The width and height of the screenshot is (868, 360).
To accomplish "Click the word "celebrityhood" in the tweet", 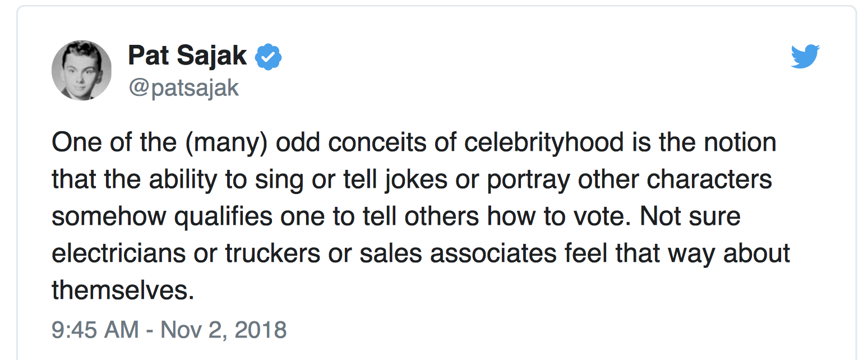I will [544, 142].
